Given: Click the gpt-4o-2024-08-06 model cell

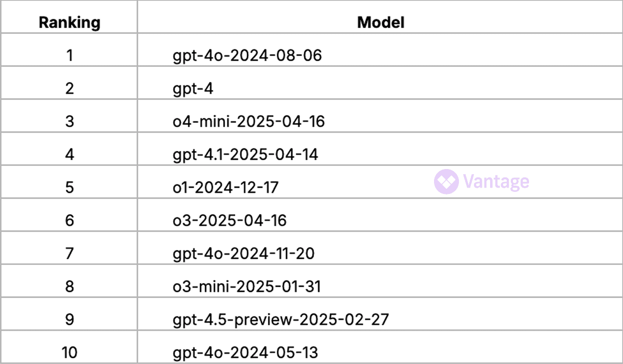Looking at the screenshot, I should coord(247,55).
